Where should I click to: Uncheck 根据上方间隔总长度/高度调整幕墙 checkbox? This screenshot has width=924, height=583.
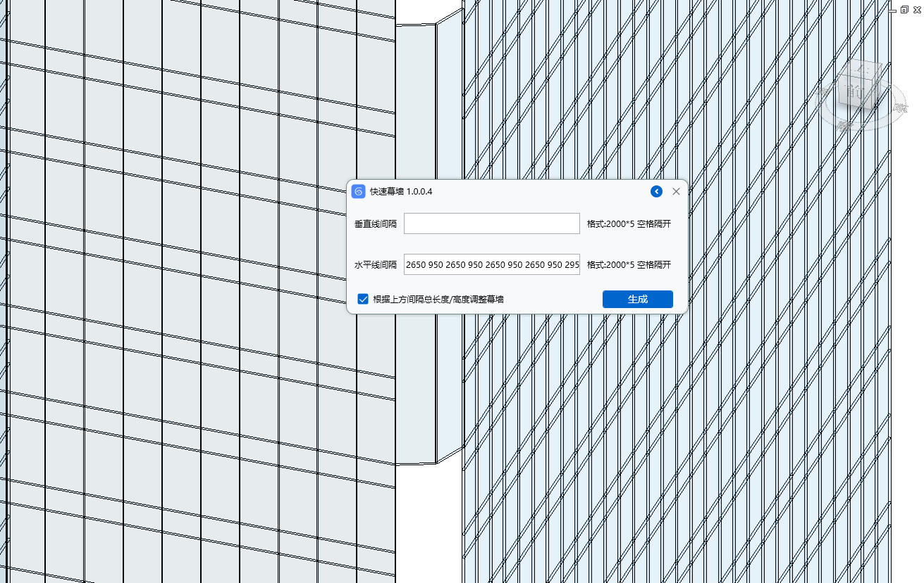point(363,299)
